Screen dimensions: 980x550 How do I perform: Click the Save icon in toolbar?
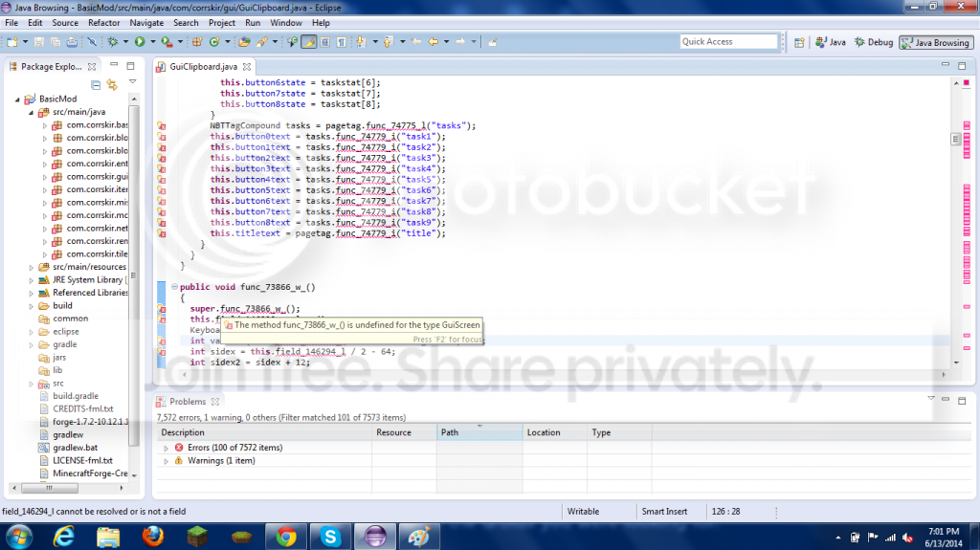tap(39, 42)
